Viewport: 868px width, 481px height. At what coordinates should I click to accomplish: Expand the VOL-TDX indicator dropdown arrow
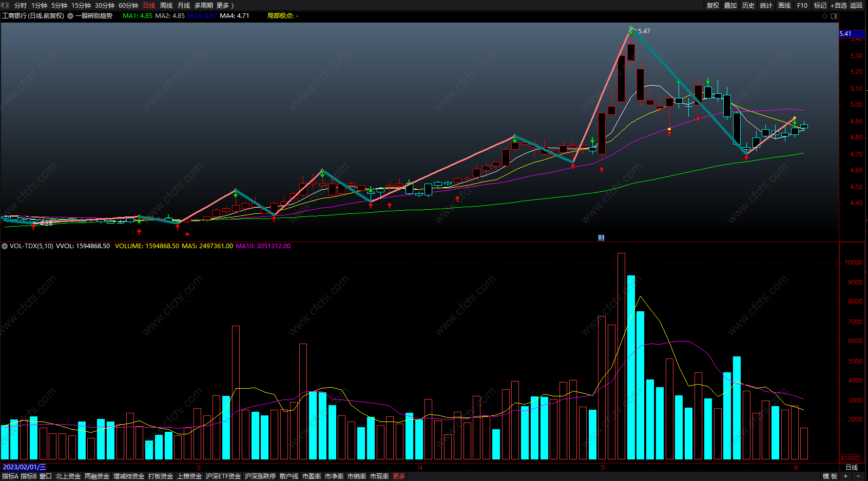pos(5,246)
